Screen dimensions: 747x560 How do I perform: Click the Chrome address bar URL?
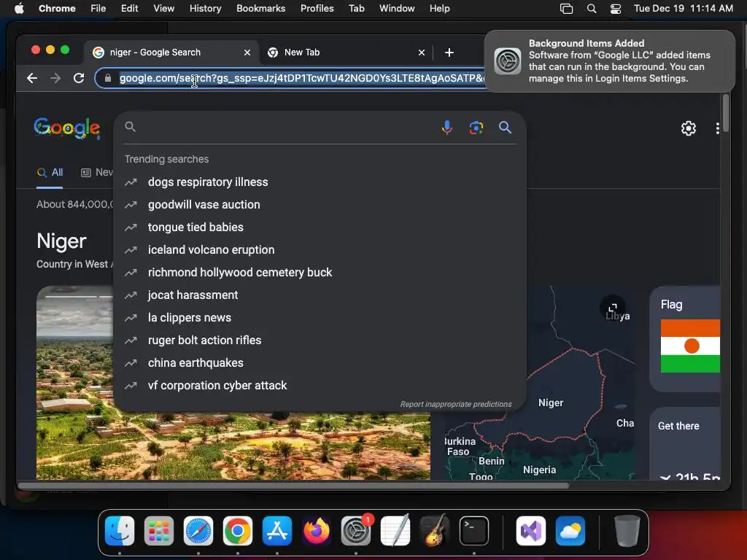pyautogui.click(x=301, y=78)
